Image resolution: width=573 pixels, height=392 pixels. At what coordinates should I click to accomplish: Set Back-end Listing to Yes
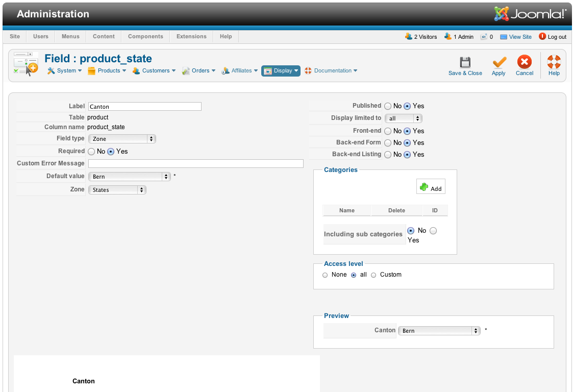[407, 154]
